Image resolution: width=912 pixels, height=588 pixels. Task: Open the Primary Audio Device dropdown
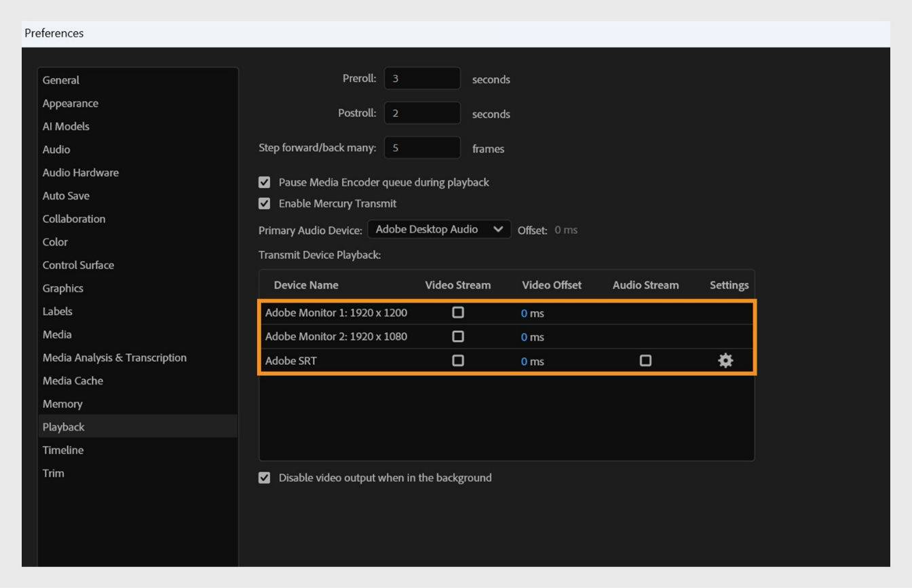coord(438,229)
